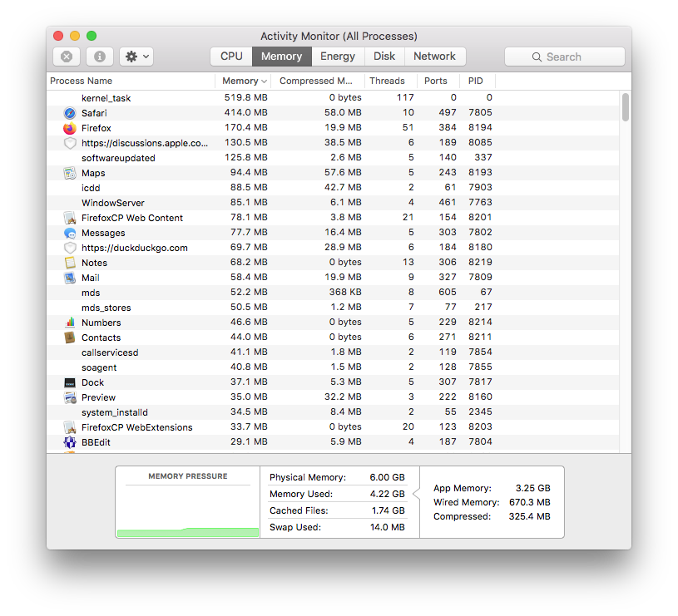The image size is (678, 616).
Task: Click the App Memory 3.25 GB value
Action: pyautogui.click(x=532, y=488)
